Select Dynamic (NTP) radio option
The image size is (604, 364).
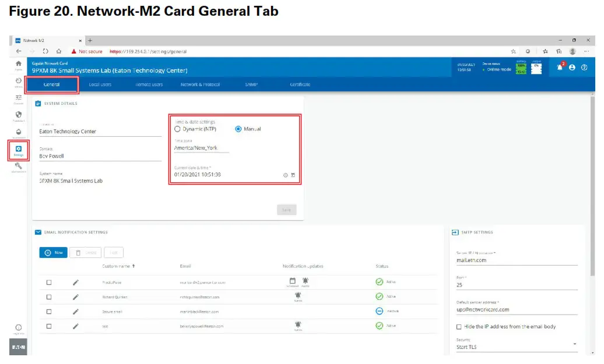tap(178, 129)
